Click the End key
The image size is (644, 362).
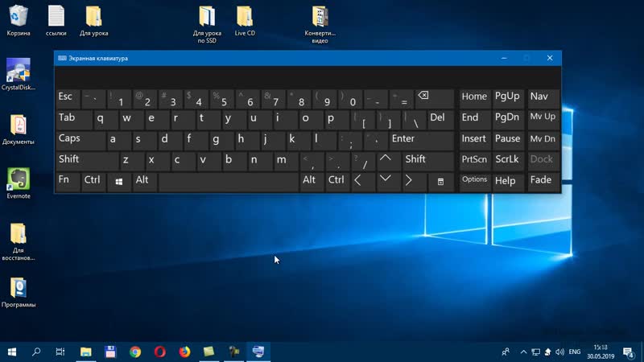click(475, 119)
